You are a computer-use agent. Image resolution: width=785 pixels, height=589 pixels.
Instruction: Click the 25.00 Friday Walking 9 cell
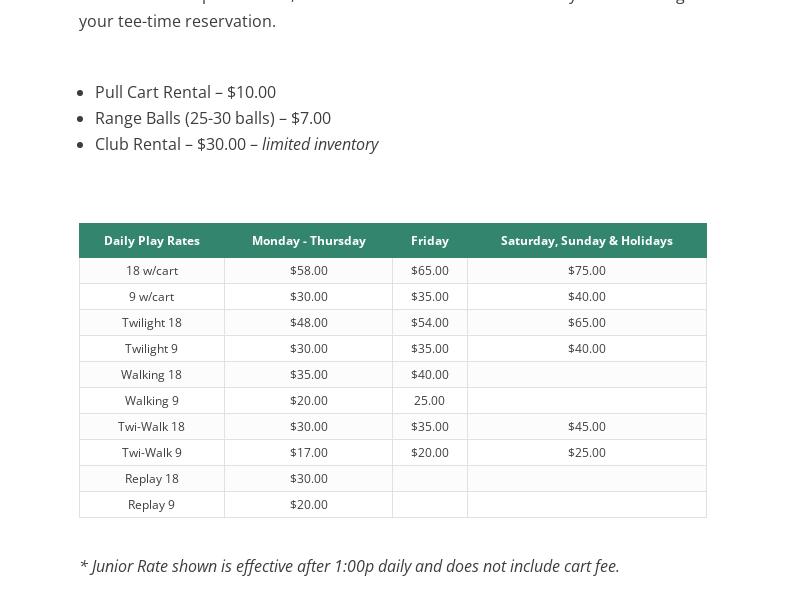[429, 401]
